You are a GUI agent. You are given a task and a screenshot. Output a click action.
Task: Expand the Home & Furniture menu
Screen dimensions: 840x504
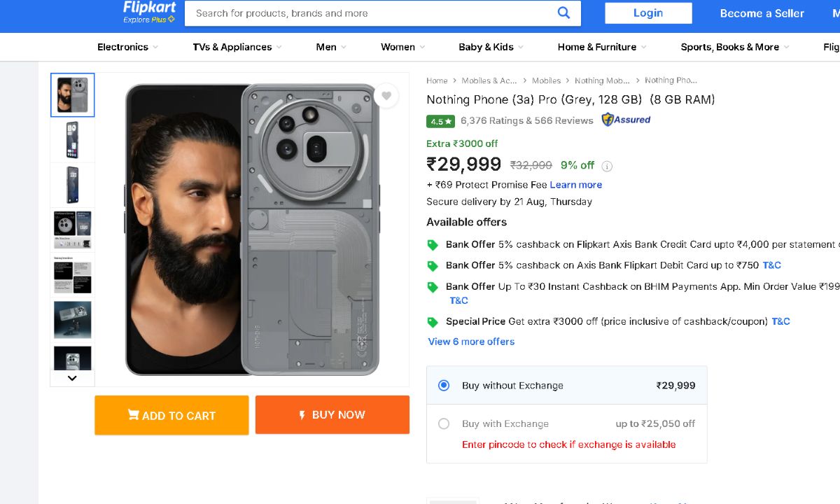[x=601, y=47]
